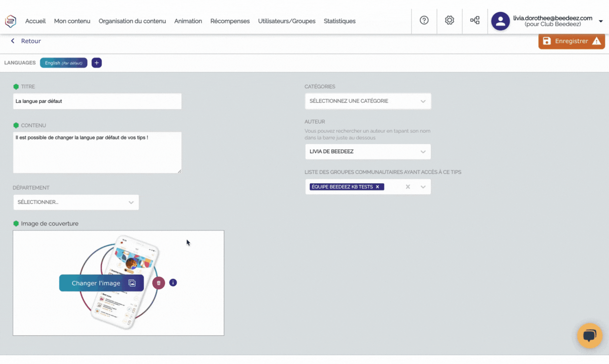Open the account menu dropdown arrow
This screenshot has width=609, height=364.
tap(601, 21)
